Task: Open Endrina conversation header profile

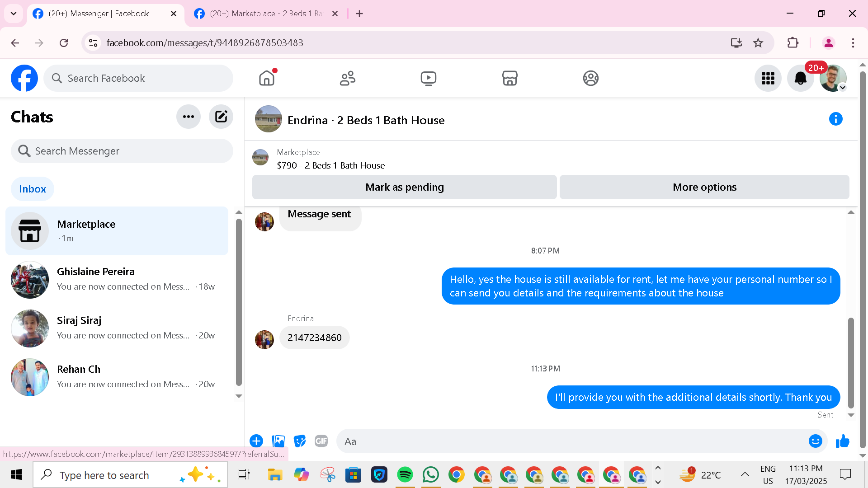Action: 350,120
